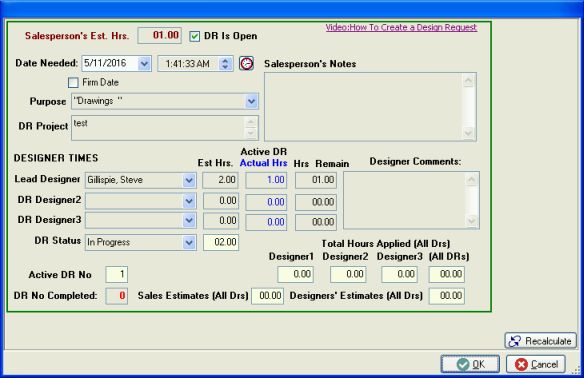Click the Designers' Estimates (All Drs) field
Viewport: 584px width, 378px height.
[x=447, y=296]
